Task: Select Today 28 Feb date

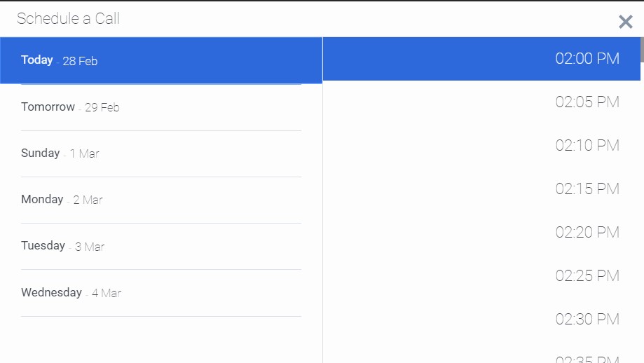Action: (161, 60)
